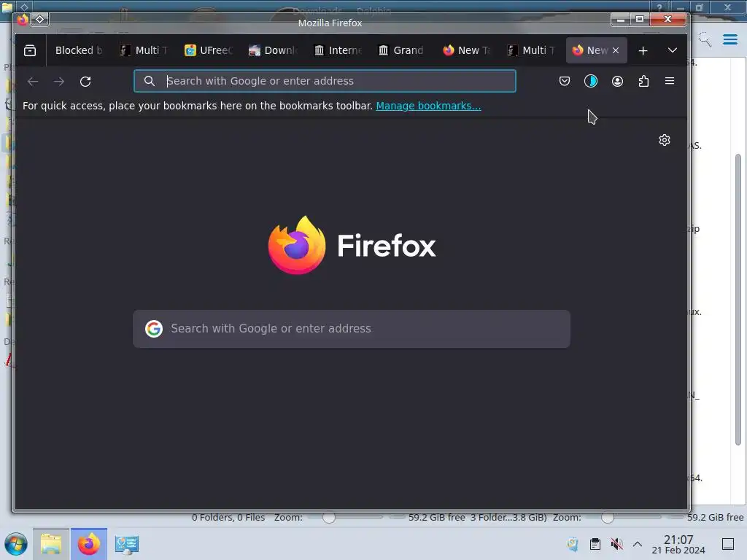Focus the center Google search box

click(x=352, y=329)
